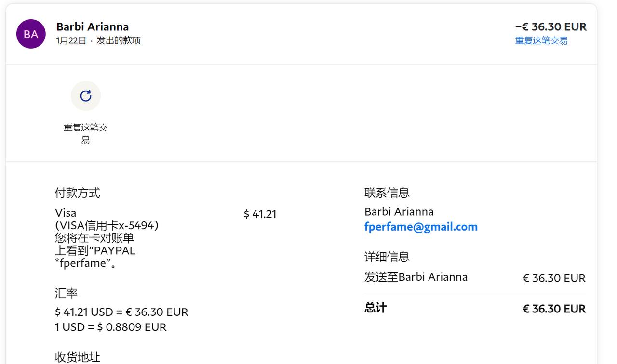
Task: Click the purple BA avatar
Action: [x=31, y=34]
